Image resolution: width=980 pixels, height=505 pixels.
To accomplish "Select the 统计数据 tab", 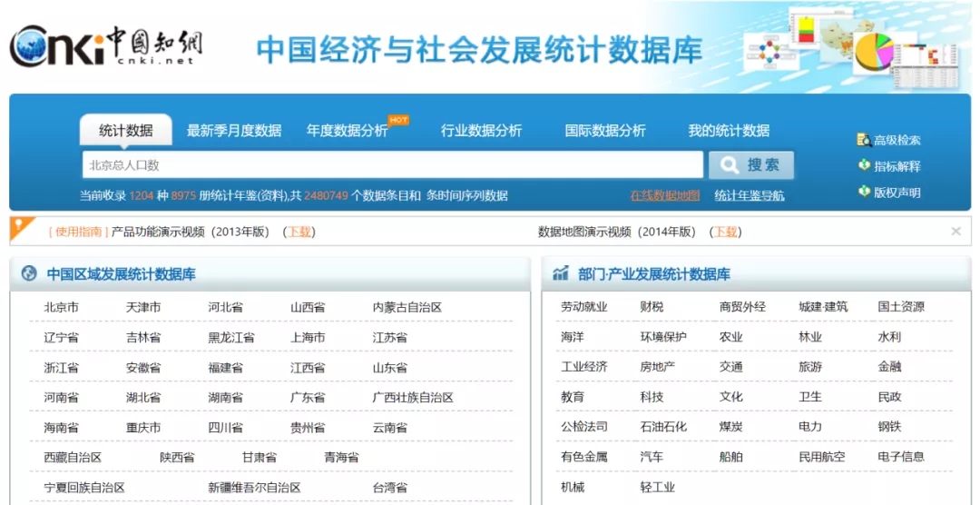I will pos(125,131).
